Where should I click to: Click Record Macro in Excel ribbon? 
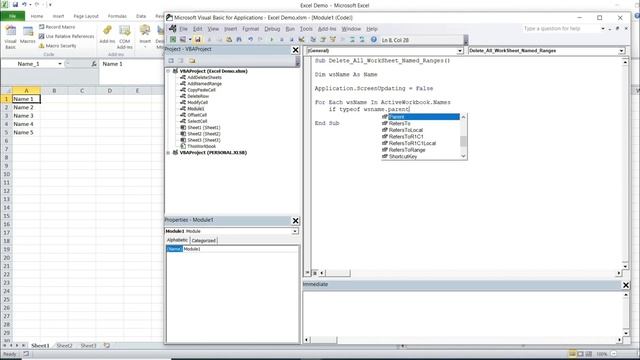click(57, 27)
